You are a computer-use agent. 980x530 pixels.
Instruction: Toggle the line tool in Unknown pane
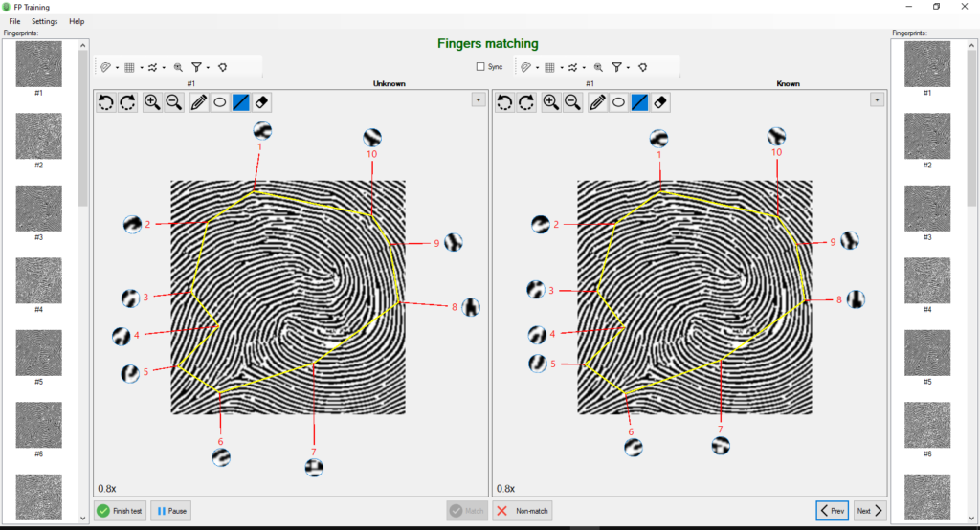pyautogui.click(x=240, y=102)
